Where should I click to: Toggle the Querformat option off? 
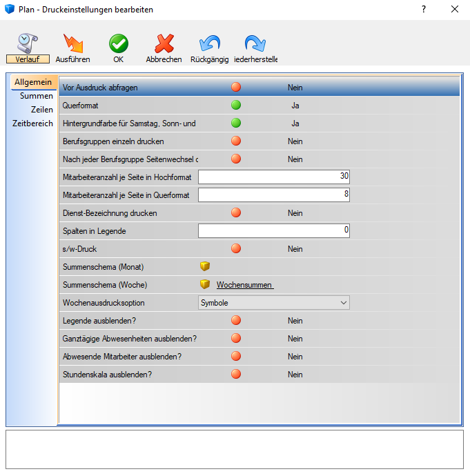point(236,106)
